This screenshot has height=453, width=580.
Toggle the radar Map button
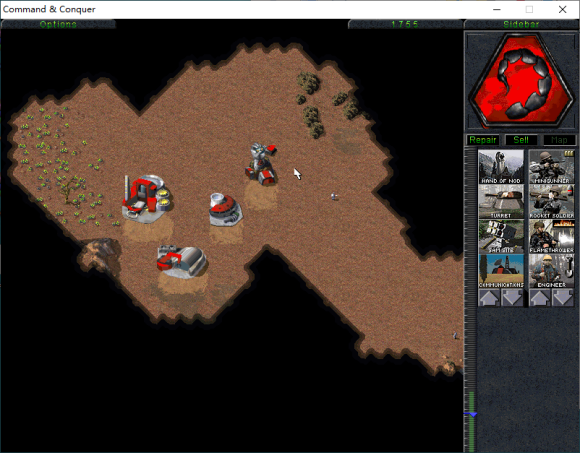559,140
